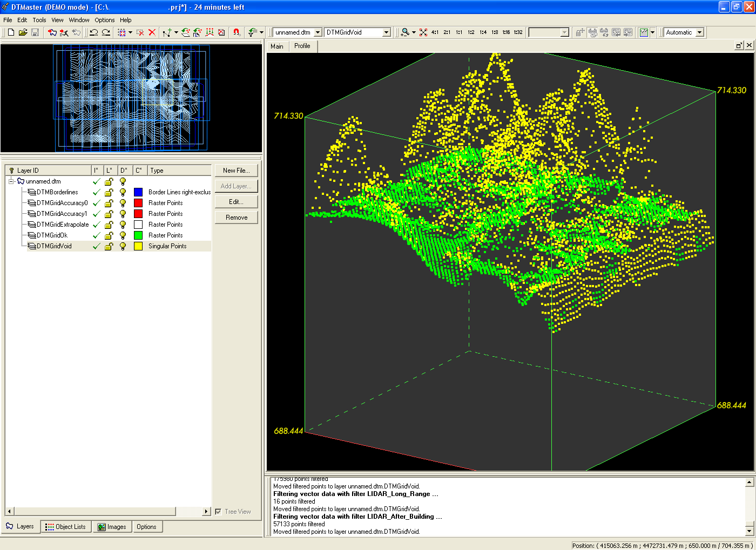Toggle the Tree View checkbox

pos(218,512)
